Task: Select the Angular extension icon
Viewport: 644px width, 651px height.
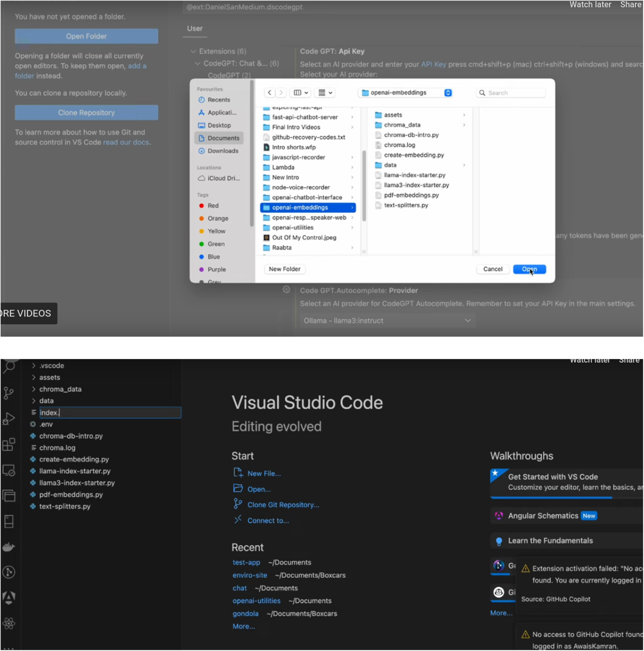Action: pos(8,598)
